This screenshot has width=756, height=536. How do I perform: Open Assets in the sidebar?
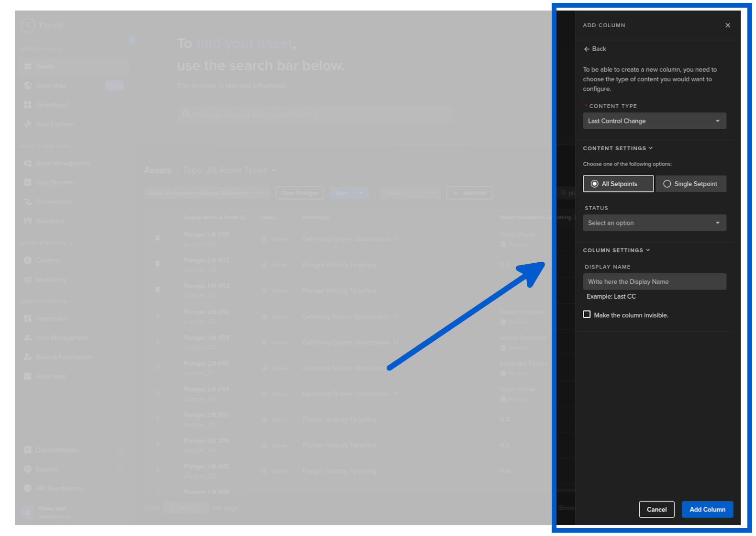(45, 67)
